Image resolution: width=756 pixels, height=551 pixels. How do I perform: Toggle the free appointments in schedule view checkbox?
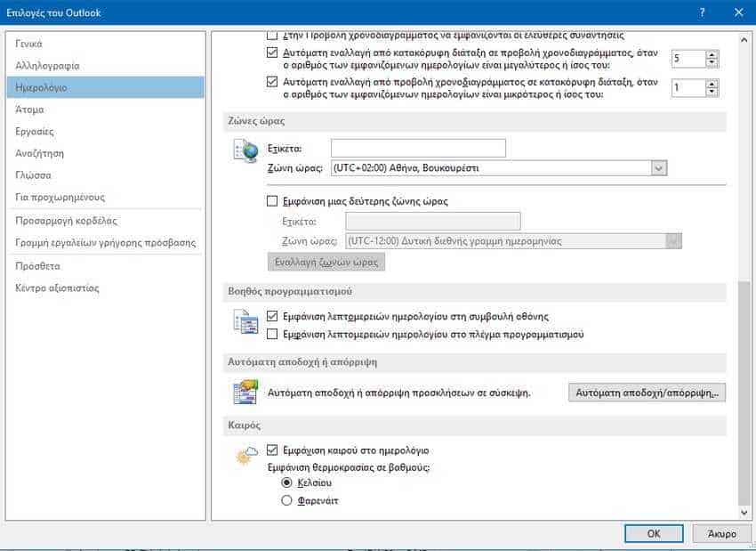pos(272,35)
